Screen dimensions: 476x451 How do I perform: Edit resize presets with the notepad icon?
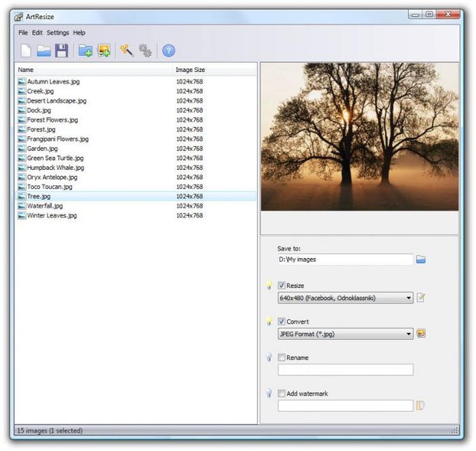point(421,298)
